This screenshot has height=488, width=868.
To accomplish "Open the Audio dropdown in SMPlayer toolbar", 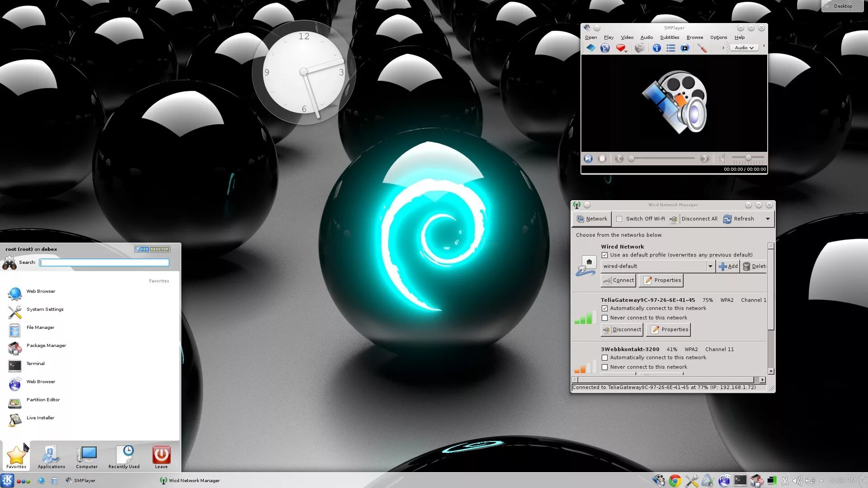I will 744,48.
